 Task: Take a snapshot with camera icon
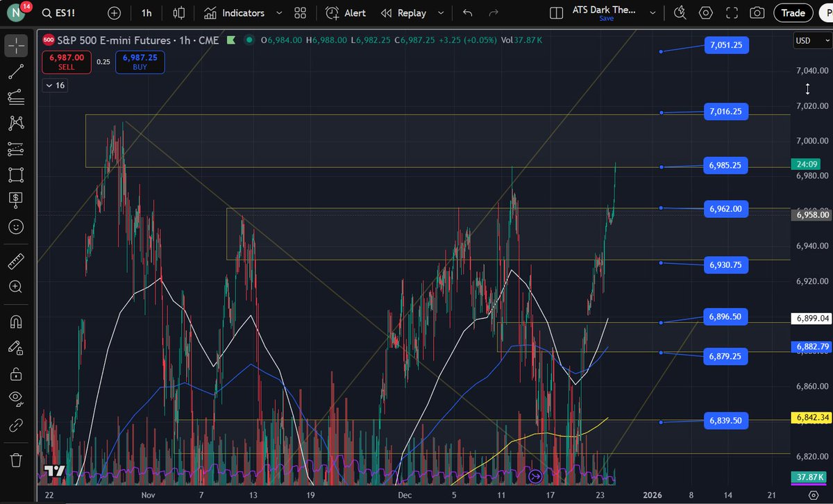(x=757, y=13)
